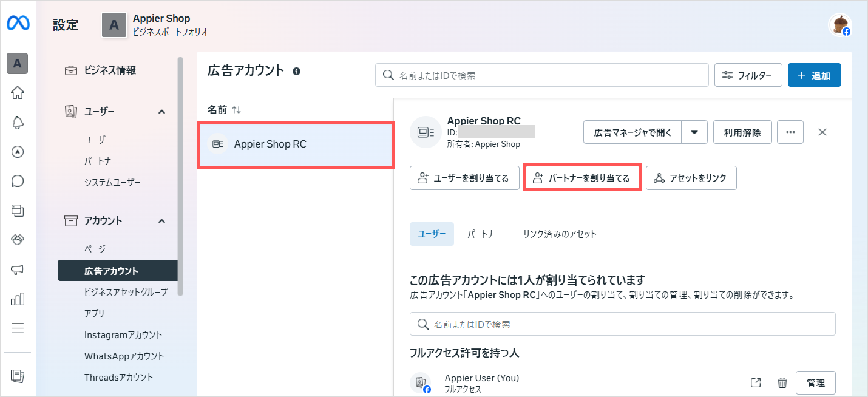Click the 利用解除 button
This screenshot has width=868, height=397.
[x=742, y=132]
